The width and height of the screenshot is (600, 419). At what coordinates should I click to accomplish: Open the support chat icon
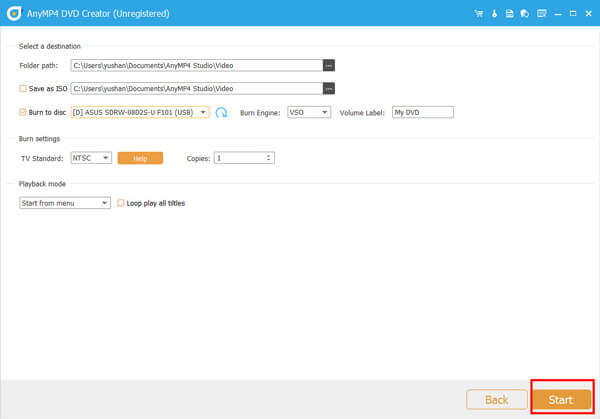pos(525,13)
